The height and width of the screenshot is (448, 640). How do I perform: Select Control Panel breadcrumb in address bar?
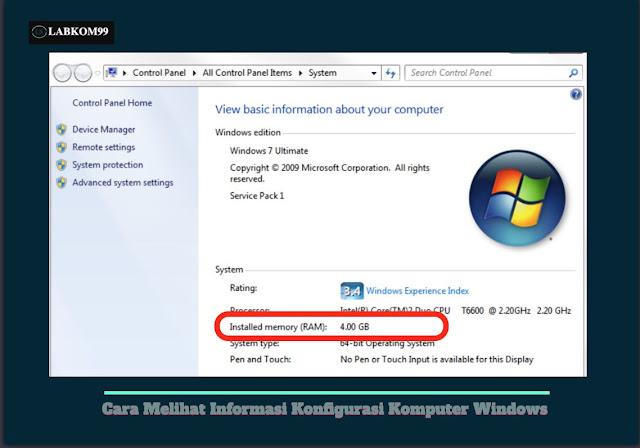(x=159, y=73)
